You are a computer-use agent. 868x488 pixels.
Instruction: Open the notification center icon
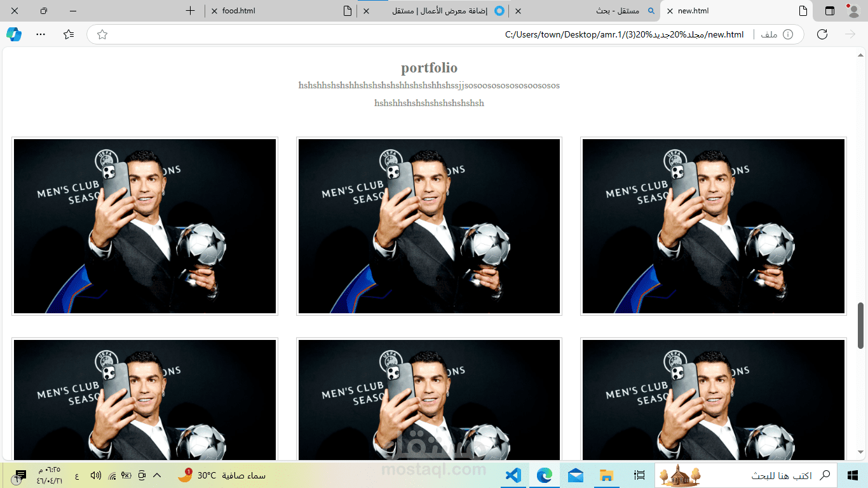coord(18,475)
